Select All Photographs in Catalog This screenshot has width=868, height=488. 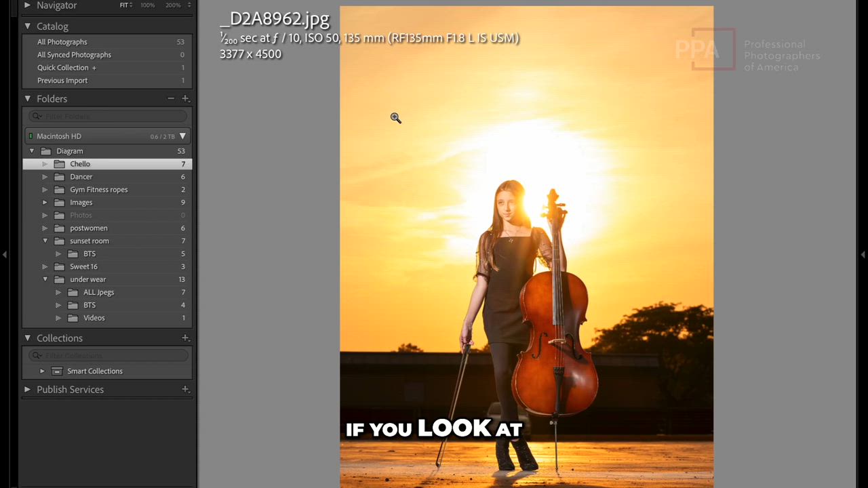click(x=62, y=42)
